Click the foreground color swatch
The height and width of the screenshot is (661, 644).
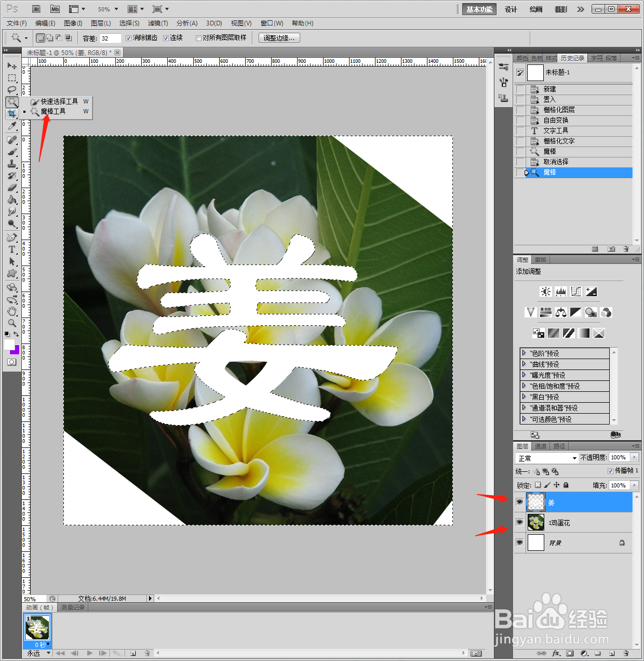click(9, 345)
